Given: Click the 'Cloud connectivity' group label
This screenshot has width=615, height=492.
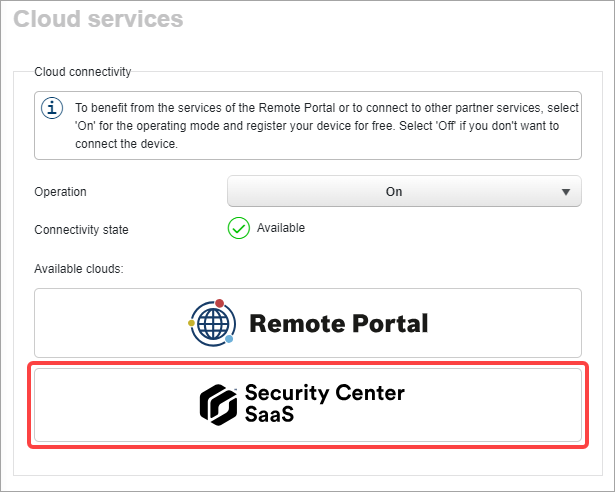Looking at the screenshot, I should pyautogui.click(x=82, y=71).
